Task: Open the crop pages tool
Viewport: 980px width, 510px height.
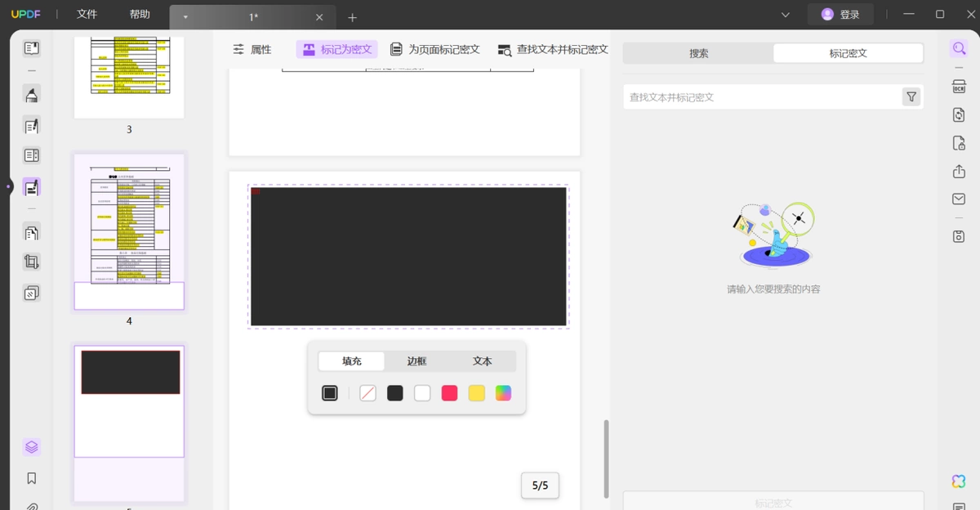Action: [32, 262]
